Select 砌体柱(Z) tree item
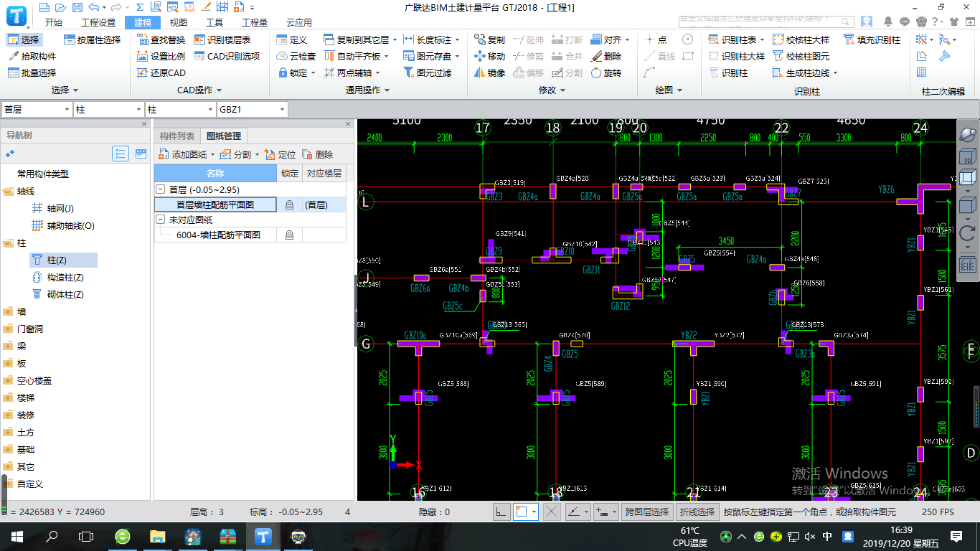The width and height of the screenshot is (980, 551). coord(58,294)
